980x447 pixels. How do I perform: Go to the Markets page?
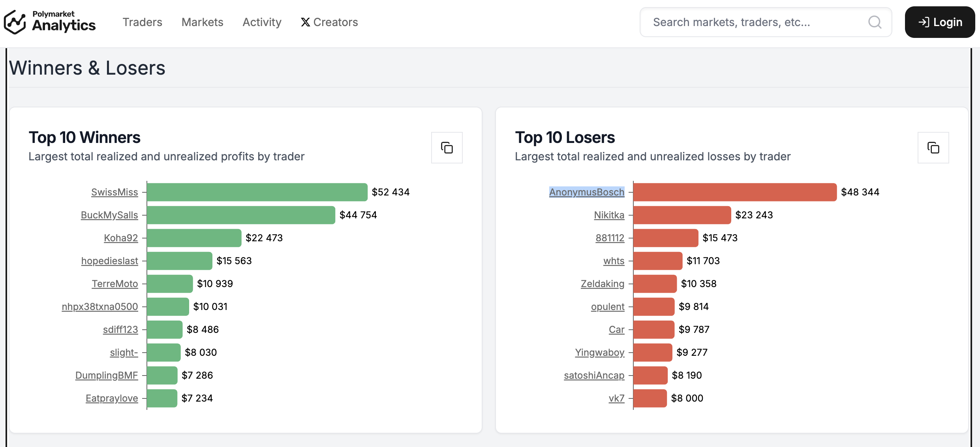pyautogui.click(x=202, y=22)
